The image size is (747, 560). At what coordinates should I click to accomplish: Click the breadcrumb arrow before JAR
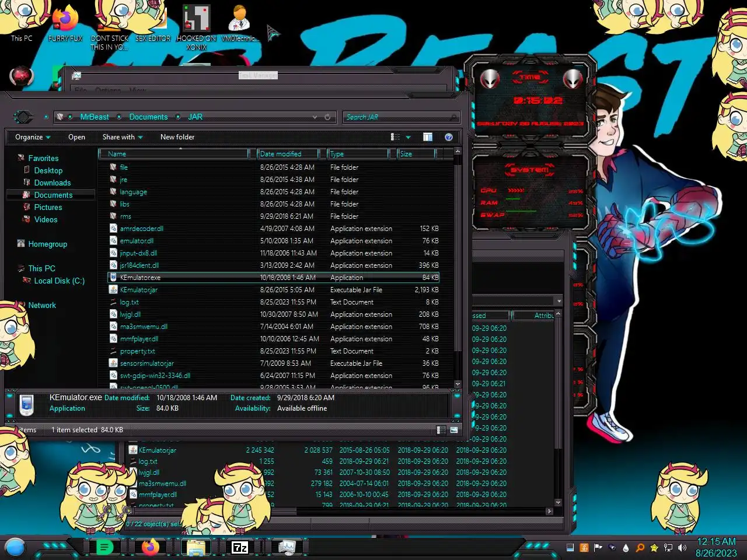178,117
